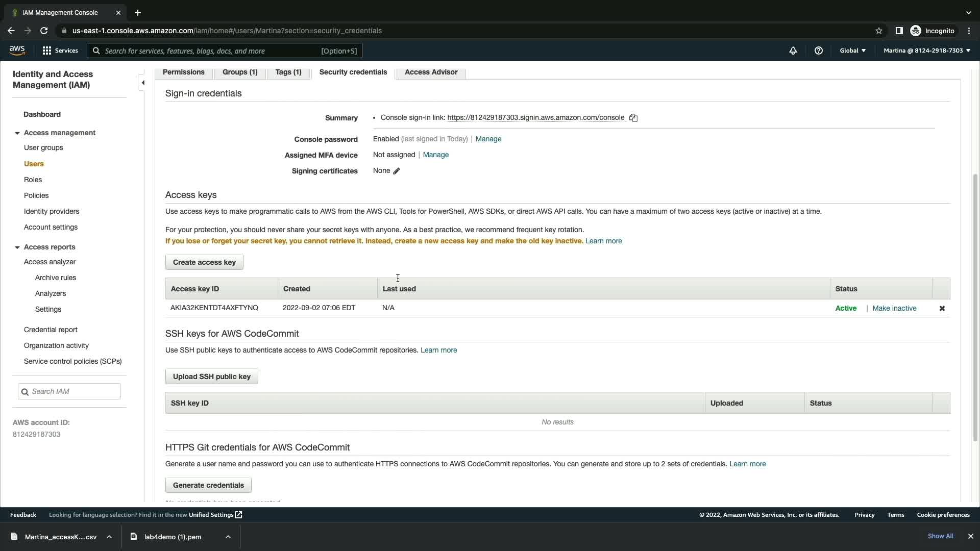Expand options for Martina_accessKeys csv download
Screen dimensions: 980x551
(109, 537)
